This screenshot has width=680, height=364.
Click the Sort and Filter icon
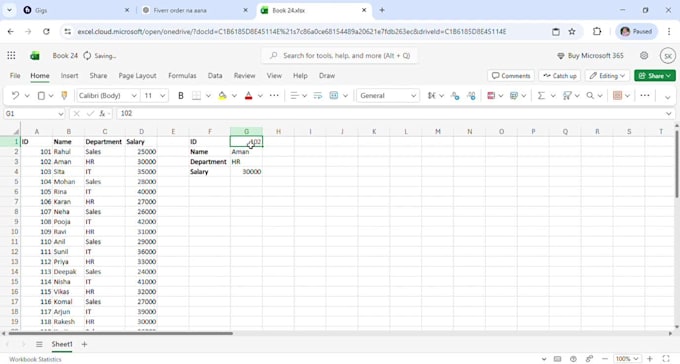coord(567,95)
